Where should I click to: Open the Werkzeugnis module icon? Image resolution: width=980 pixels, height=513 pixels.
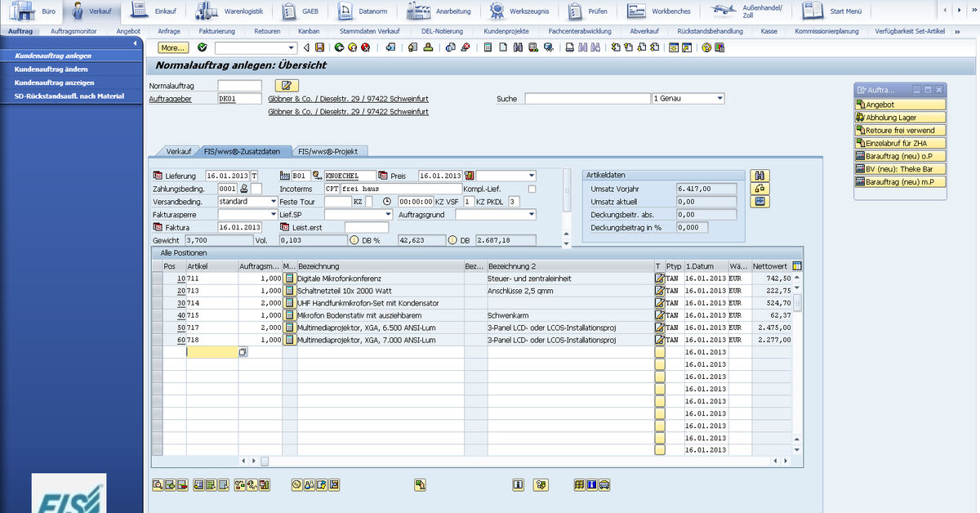pos(519,11)
